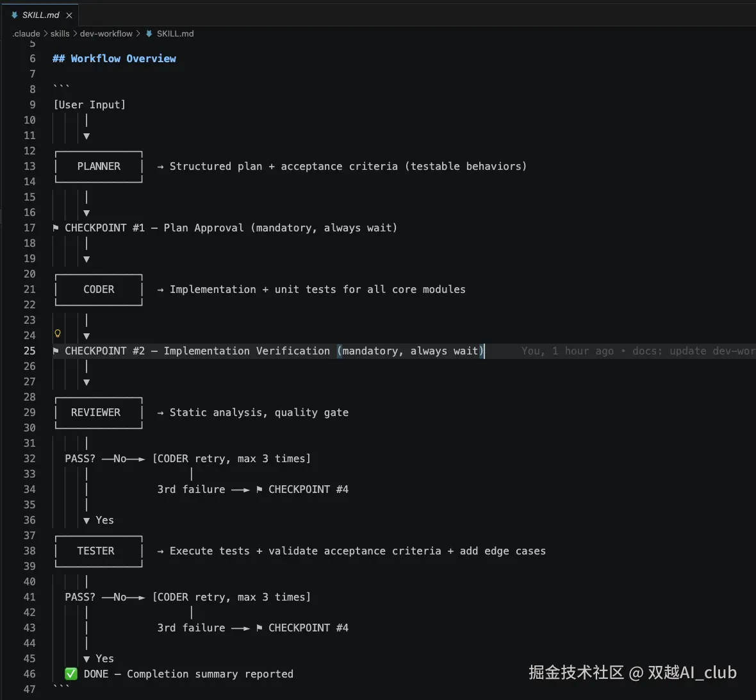Image resolution: width=756 pixels, height=700 pixels.
Task: Click the [User Input] text
Action: coord(90,104)
